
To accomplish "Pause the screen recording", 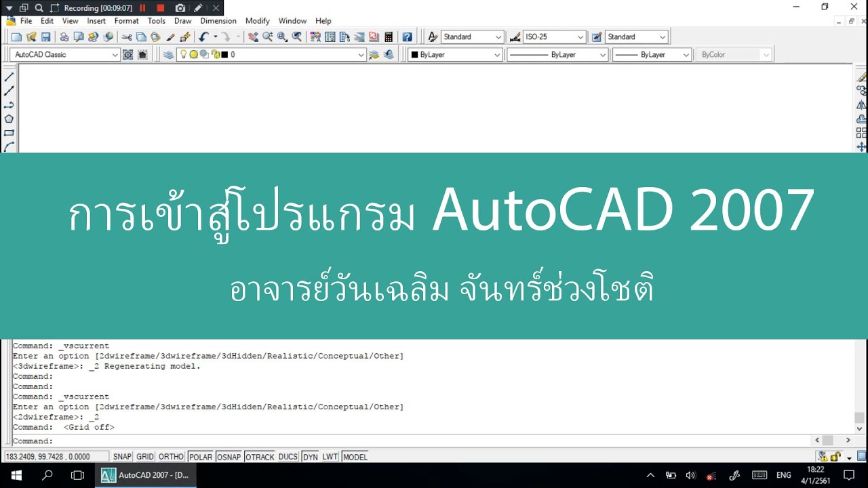I will [x=143, y=8].
